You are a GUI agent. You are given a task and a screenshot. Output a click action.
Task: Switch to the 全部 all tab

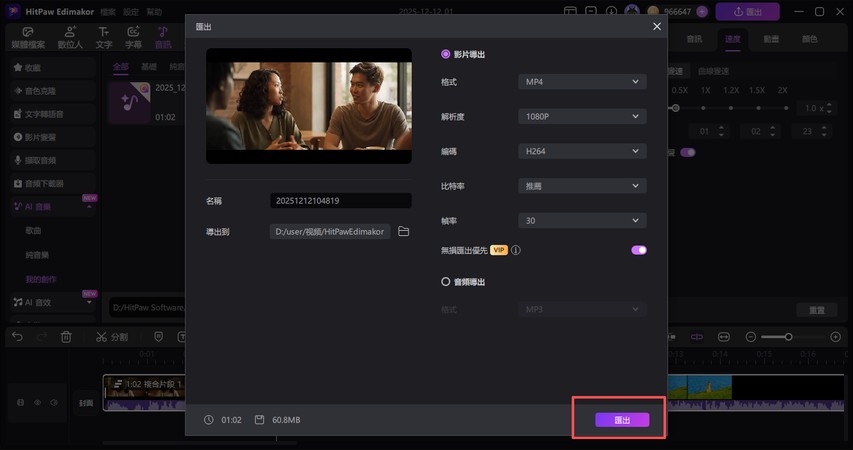coord(121,66)
